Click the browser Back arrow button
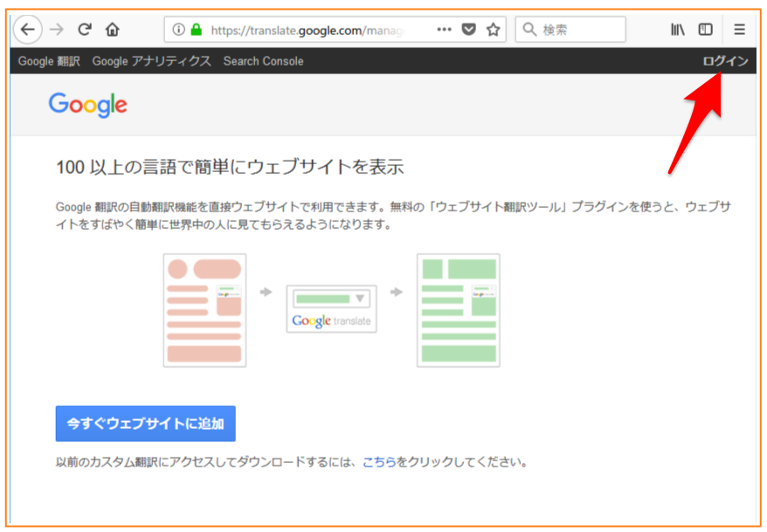Image resolution: width=767 pixels, height=532 pixels. coord(27,30)
